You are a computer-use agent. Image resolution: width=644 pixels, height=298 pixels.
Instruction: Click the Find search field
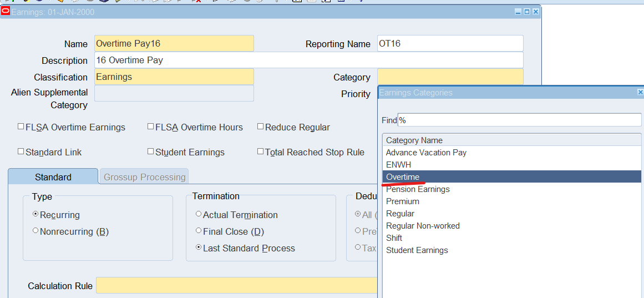[519, 120]
